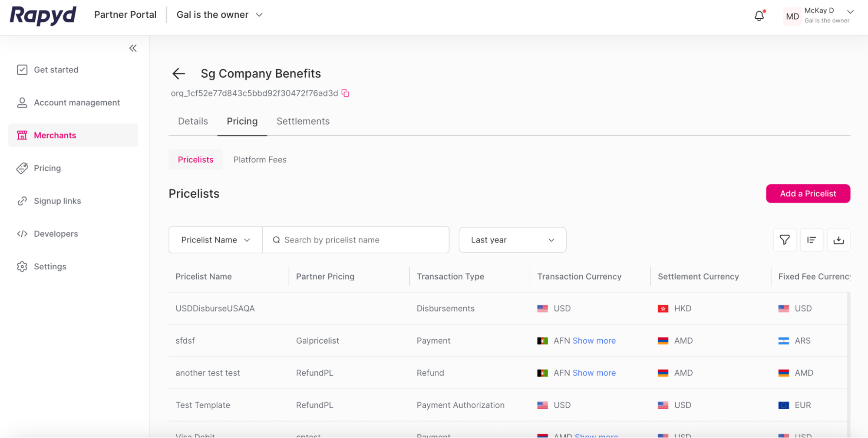Go to the Developers section

[56, 233]
